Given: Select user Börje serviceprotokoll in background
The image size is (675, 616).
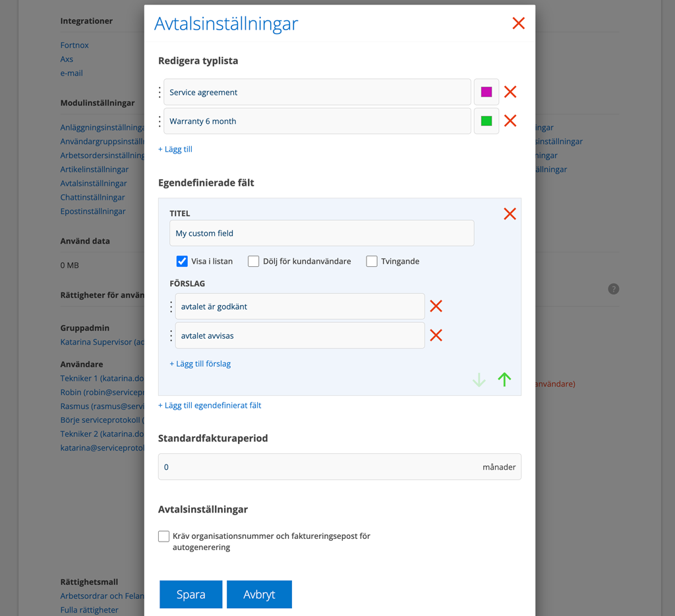Looking at the screenshot, I should (102, 420).
